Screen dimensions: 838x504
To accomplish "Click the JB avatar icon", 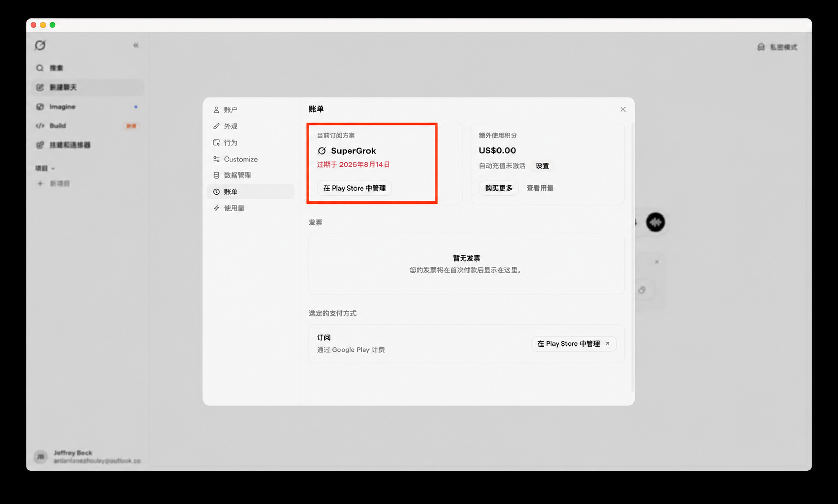I will coord(40,457).
